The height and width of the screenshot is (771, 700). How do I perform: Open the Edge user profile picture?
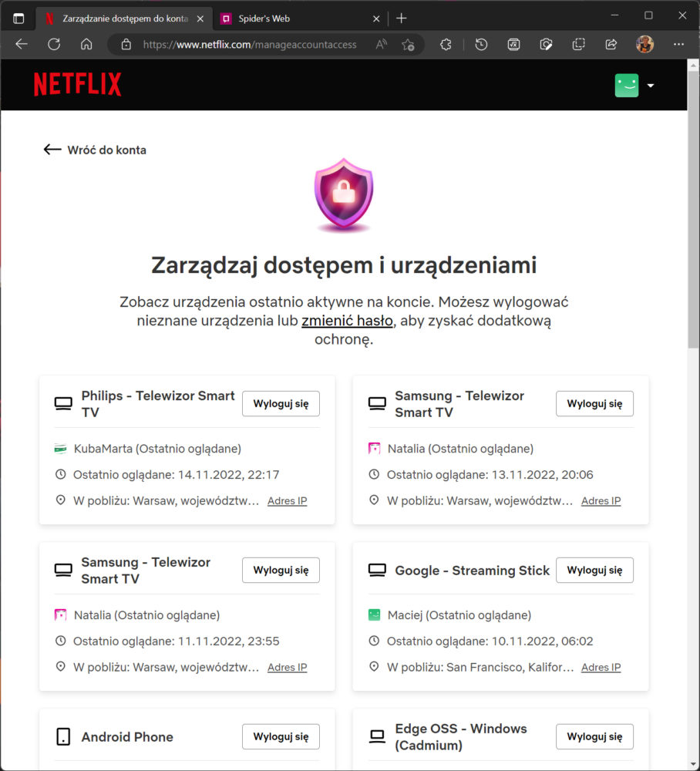click(645, 45)
